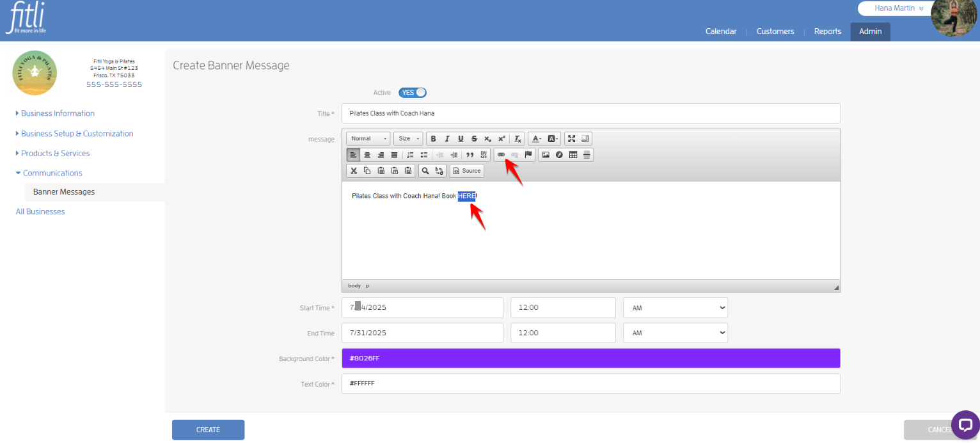980x443 pixels.
Task: Open End Time AM/PM dropdown
Action: (676, 333)
